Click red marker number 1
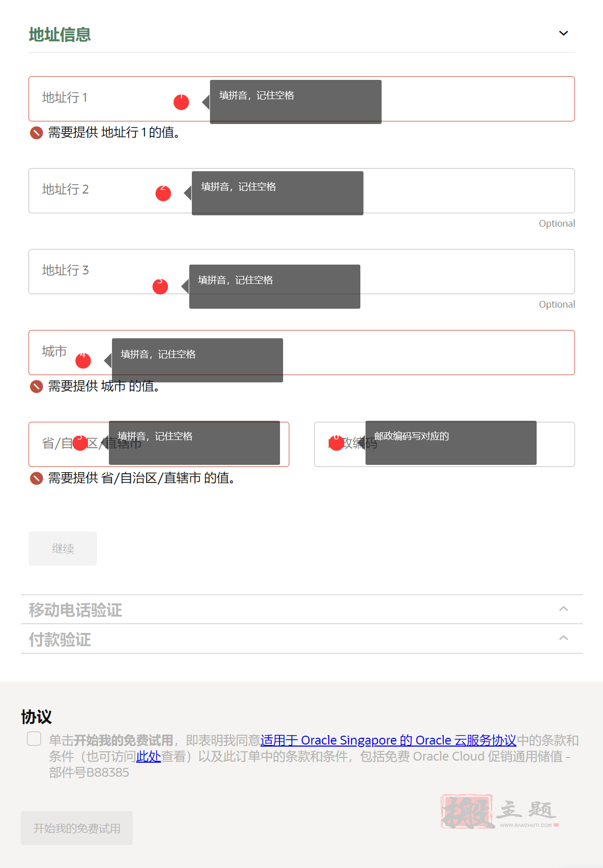 click(x=181, y=102)
